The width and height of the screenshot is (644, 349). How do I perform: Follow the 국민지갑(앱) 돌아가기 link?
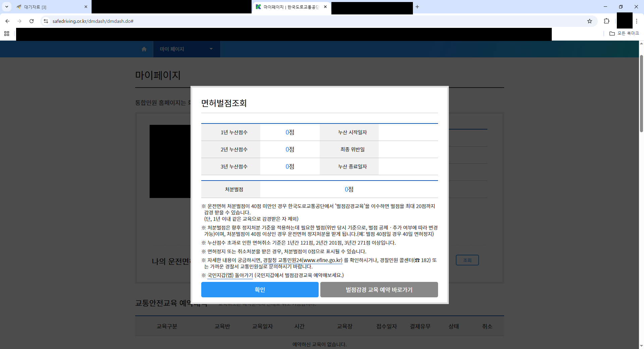click(x=230, y=276)
